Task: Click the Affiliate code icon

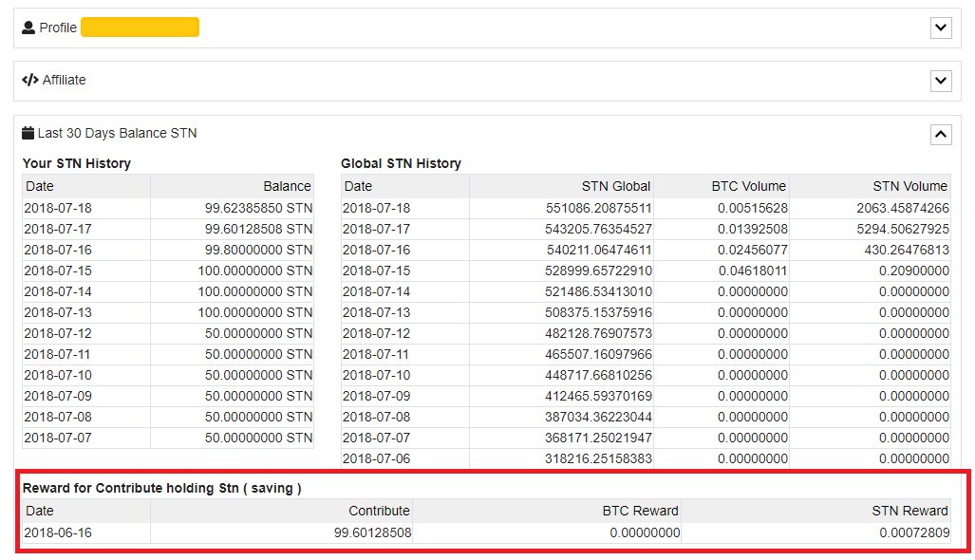Action: click(x=29, y=80)
